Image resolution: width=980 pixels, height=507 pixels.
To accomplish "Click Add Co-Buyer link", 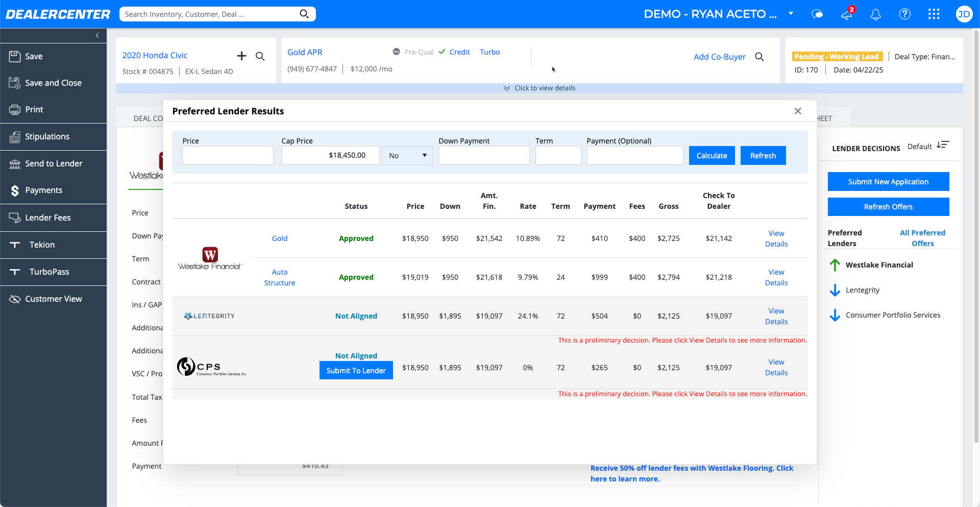I will pos(719,57).
